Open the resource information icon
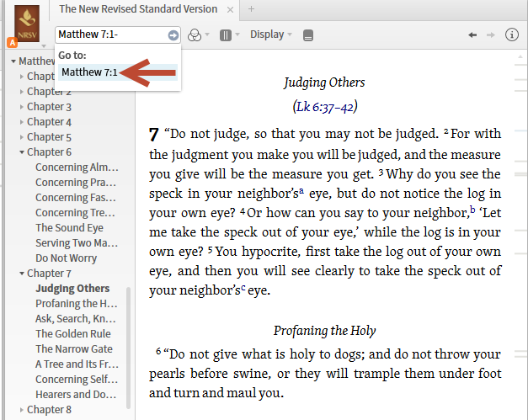 pyautogui.click(x=511, y=35)
